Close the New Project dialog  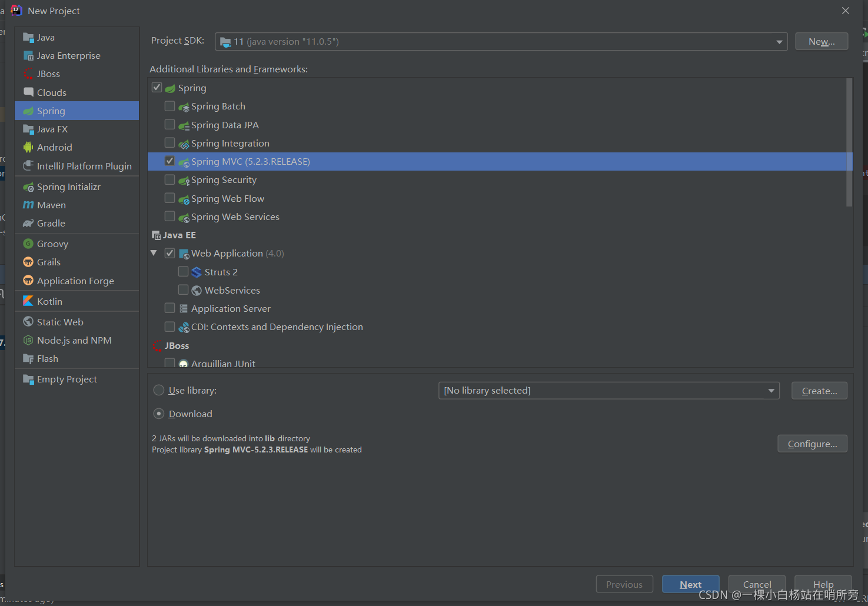click(x=845, y=11)
